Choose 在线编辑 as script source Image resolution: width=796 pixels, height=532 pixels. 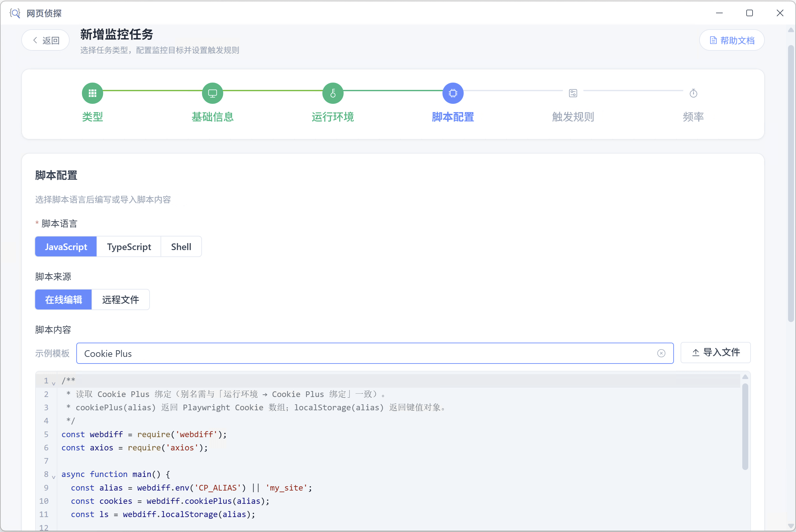[63, 299]
